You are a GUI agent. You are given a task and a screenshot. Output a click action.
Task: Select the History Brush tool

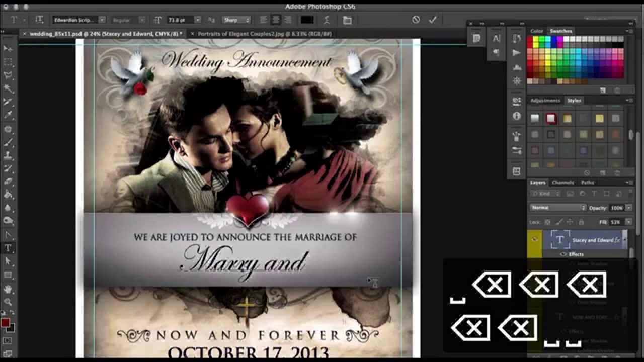coord(8,168)
